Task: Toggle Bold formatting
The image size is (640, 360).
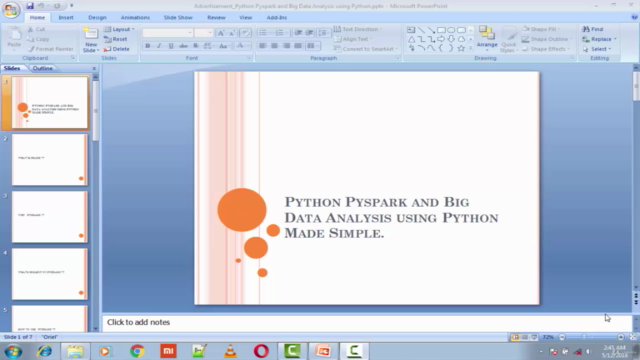Action: (148, 46)
